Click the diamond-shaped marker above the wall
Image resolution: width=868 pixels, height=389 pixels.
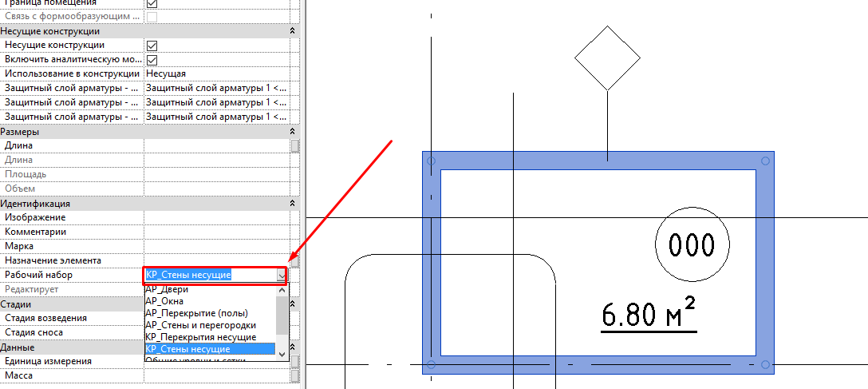pyautogui.click(x=607, y=58)
